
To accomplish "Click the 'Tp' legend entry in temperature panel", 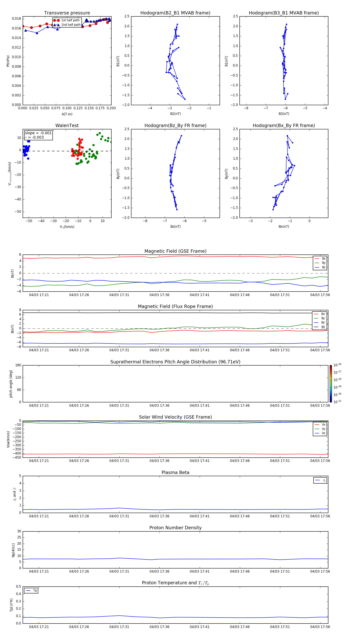I will (31, 591).
